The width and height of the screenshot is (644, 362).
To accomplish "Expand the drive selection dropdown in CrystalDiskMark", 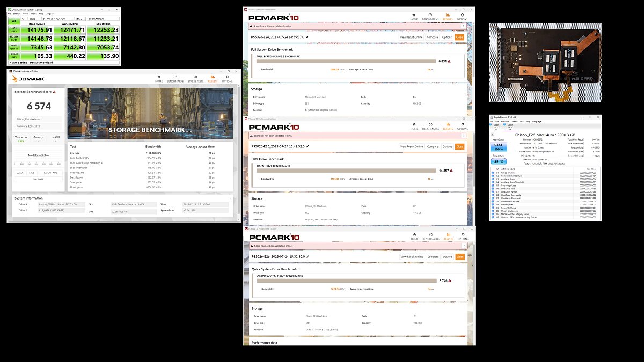I will pyautogui.click(x=58, y=19).
